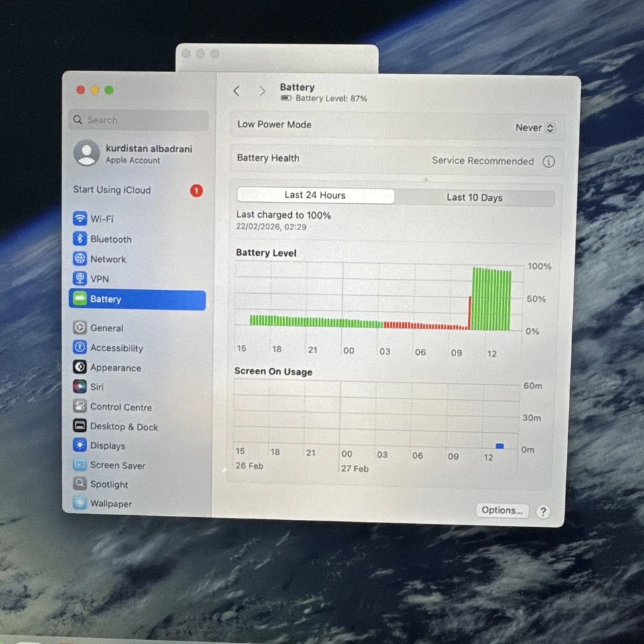Switch to Last 10 Days tab

click(474, 197)
